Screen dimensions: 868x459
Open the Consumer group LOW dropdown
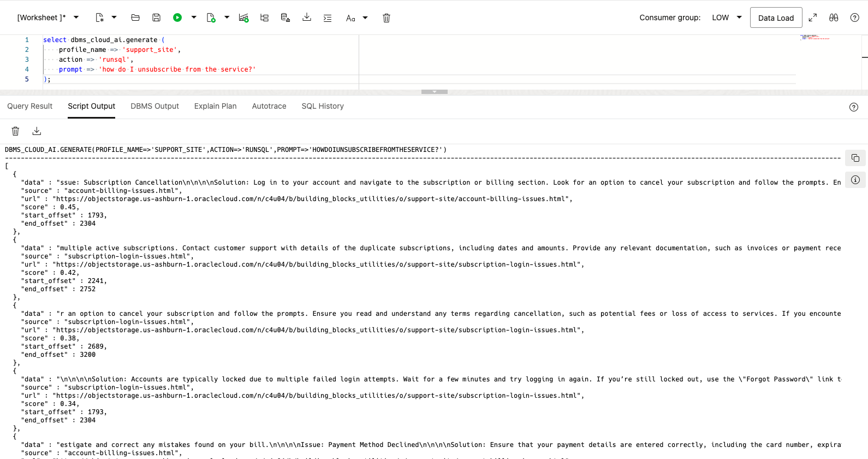tap(727, 17)
